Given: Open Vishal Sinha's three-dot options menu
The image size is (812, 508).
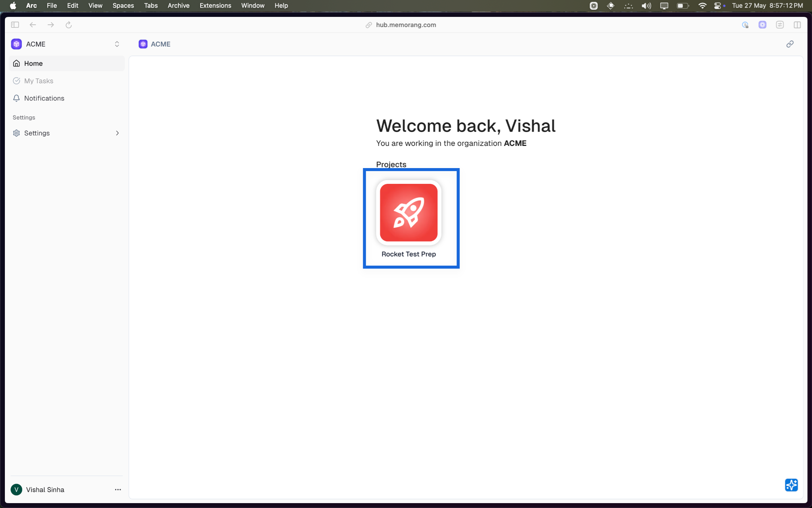Looking at the screenshot, I should [118, 490].
